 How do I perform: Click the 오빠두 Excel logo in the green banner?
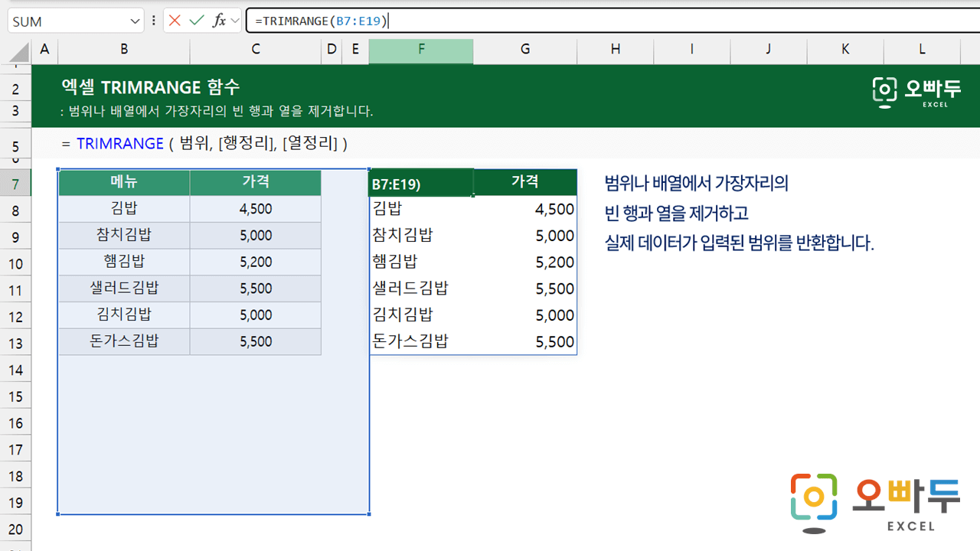[x=915, y=91]
